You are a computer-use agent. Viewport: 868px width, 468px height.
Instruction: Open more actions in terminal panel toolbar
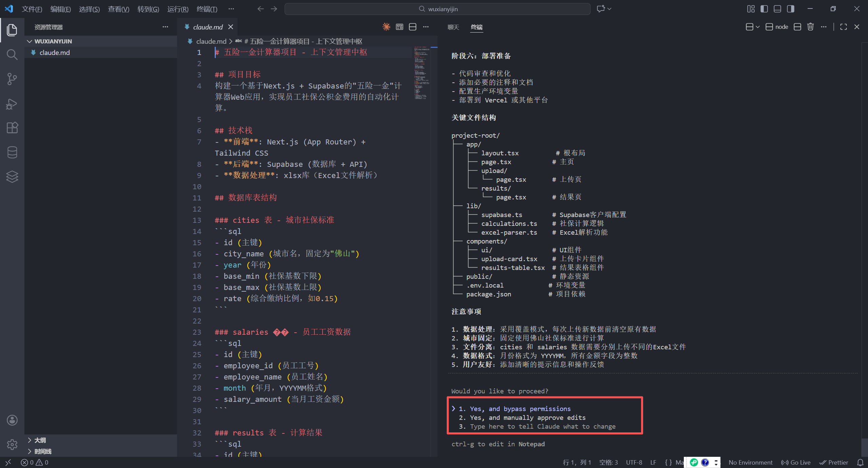click(x=824, y=27)
